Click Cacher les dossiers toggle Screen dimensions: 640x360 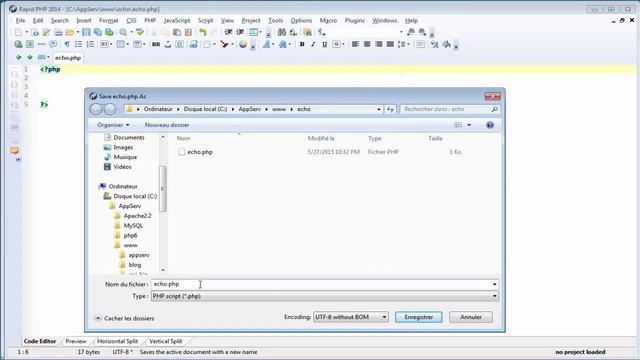(124, 318)
